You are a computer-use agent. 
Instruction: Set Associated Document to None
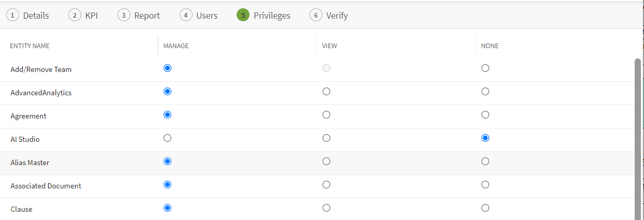coord(485,185)
